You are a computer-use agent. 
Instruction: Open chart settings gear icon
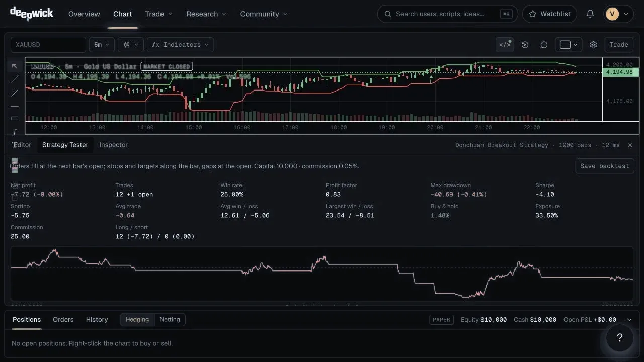pyautogui.click(x=593, y=45)
